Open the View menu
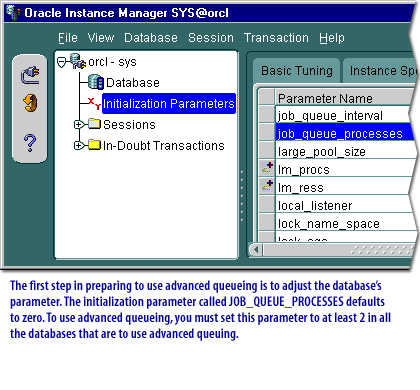The image size is (420, 390). click(x=101, y=38)
